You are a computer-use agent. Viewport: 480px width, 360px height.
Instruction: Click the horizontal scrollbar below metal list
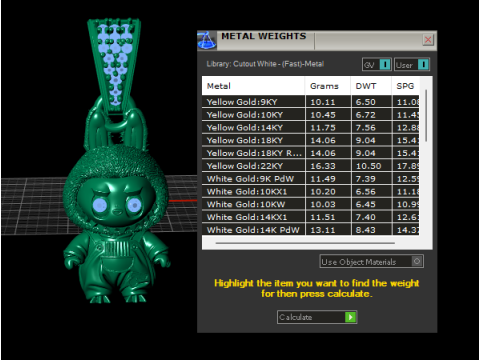click(305, 243)
